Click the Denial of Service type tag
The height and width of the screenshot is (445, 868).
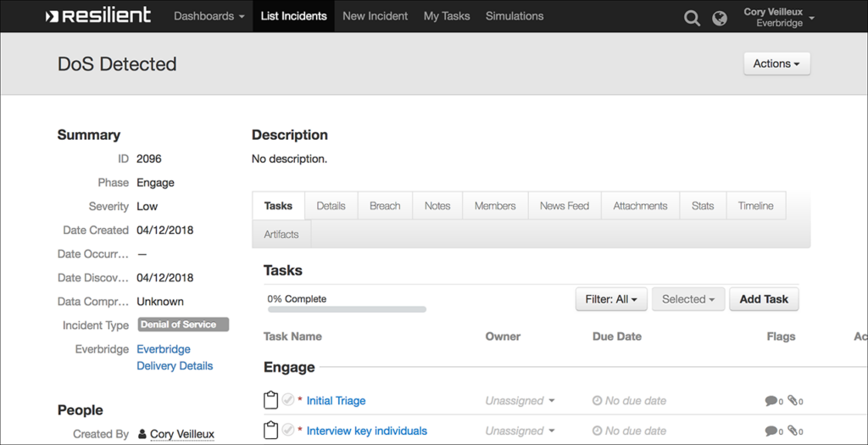(183, 325)
